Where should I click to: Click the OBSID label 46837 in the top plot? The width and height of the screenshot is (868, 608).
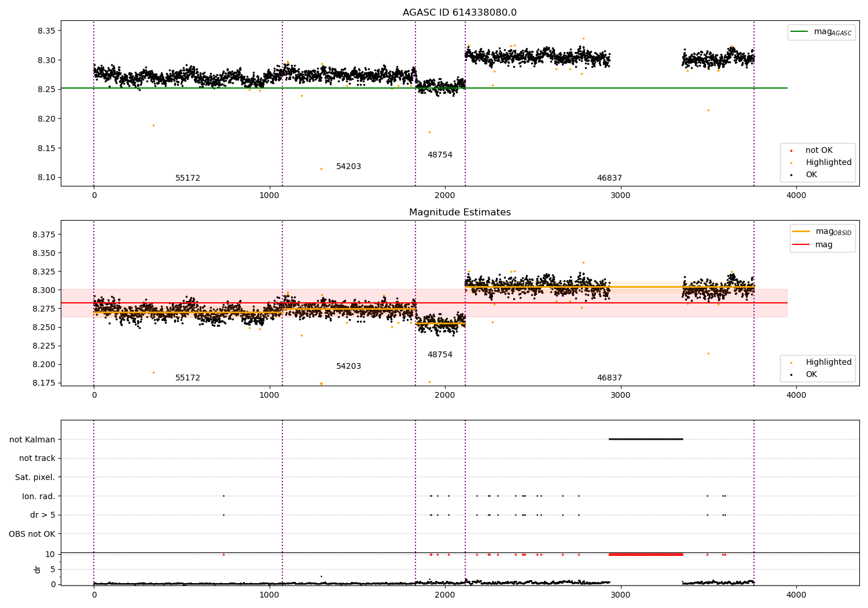pos(609,178)
